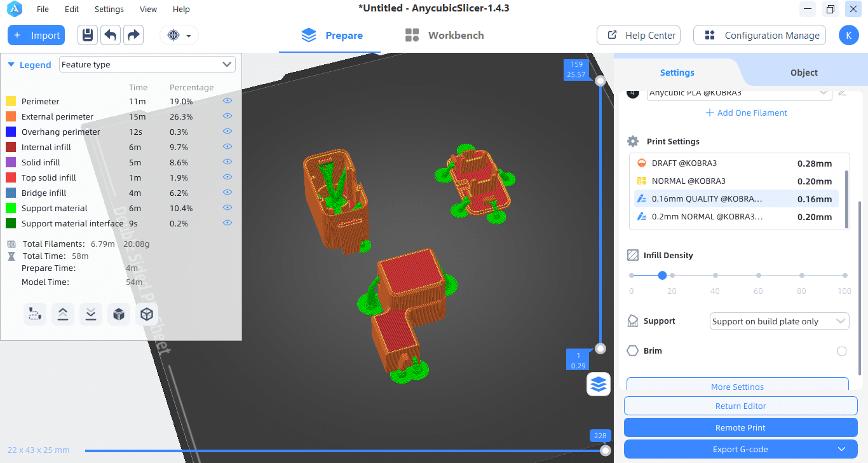This screenshot has height=463, width=868.
Task: Expand the Export G-code dropdown arrow
Action: point(843,449)
